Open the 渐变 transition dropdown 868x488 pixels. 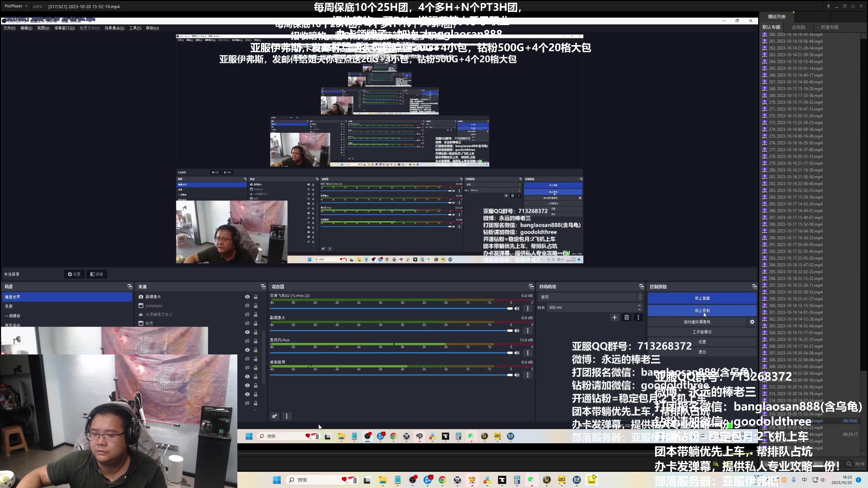coord(590,297)
